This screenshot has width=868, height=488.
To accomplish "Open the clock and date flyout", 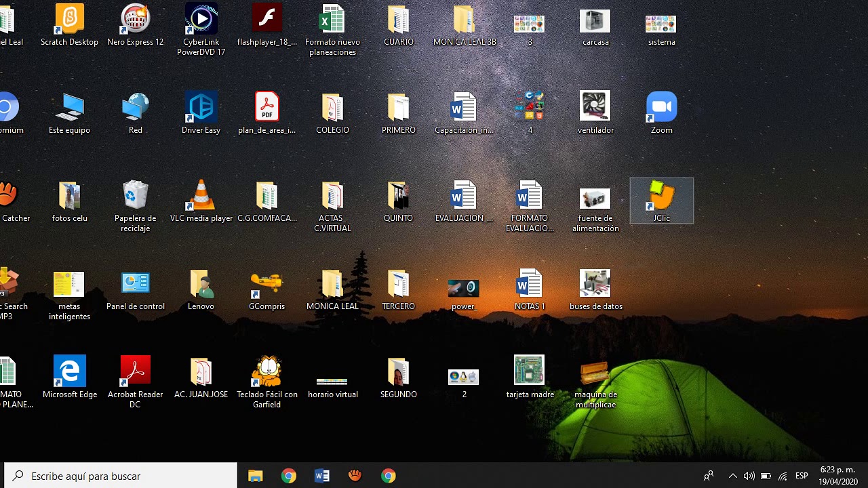I will click(x=837, y=476).
